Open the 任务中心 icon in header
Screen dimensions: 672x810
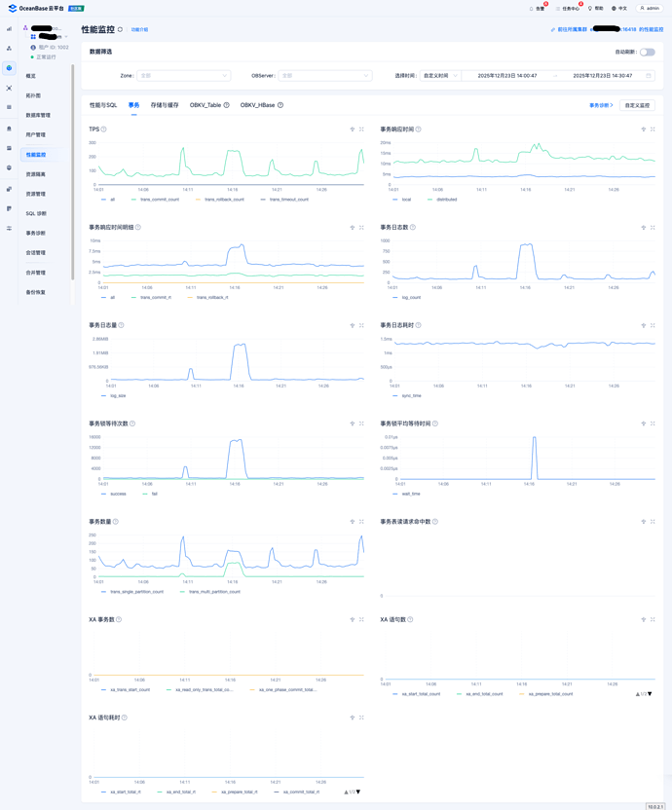coord(559,8)
